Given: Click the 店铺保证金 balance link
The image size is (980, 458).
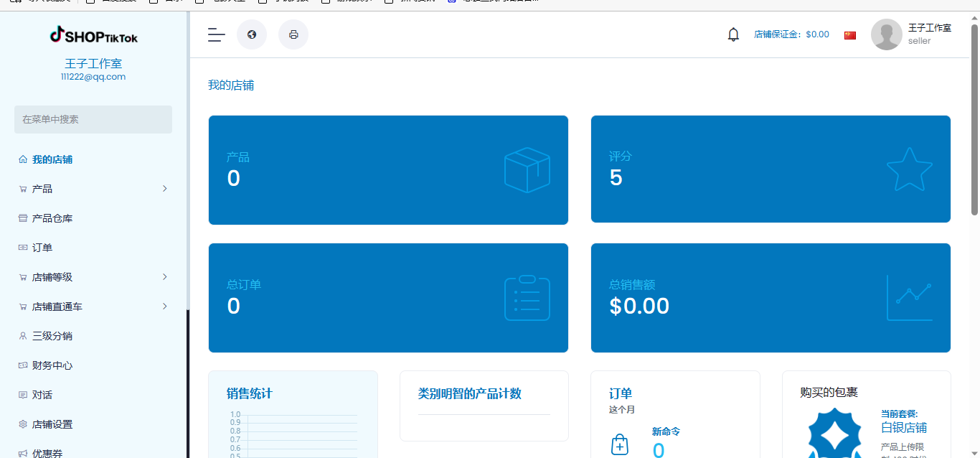Looking at the screenshot, I should [x=791, y=34].
